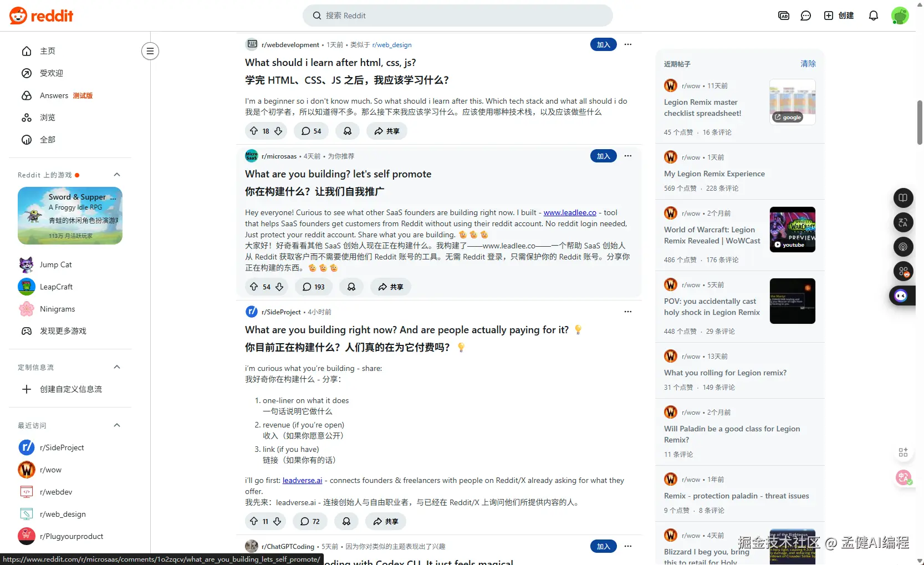Open 'What you rolling for Legion remix?' post

[725, 373]
